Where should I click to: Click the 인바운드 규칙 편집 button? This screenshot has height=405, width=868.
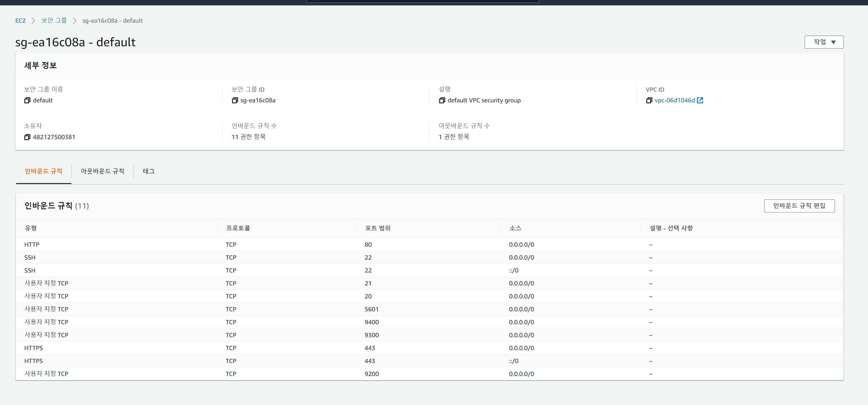799,206
